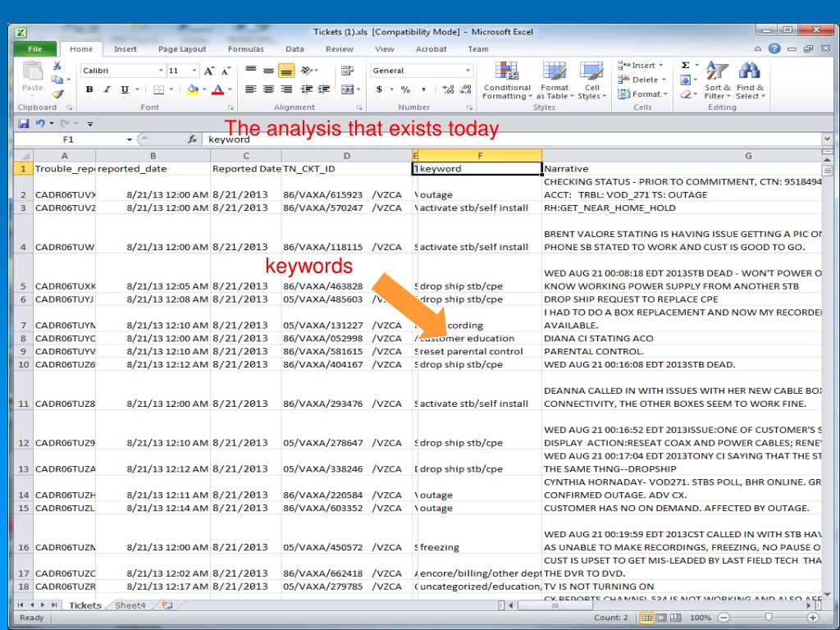
Task: Click the Align Text Right icon
Action: 286,89
